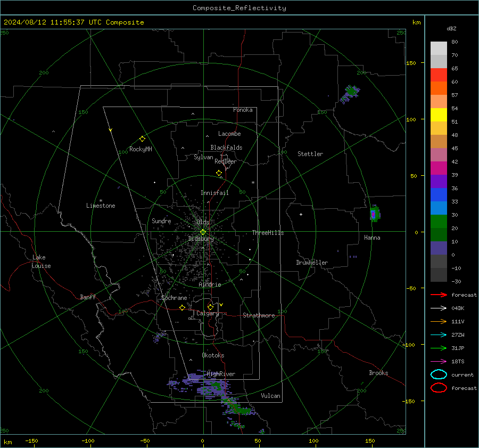
Task: Click the Innisfail city label
Action: pyautogui.click(x=214, y=193)
